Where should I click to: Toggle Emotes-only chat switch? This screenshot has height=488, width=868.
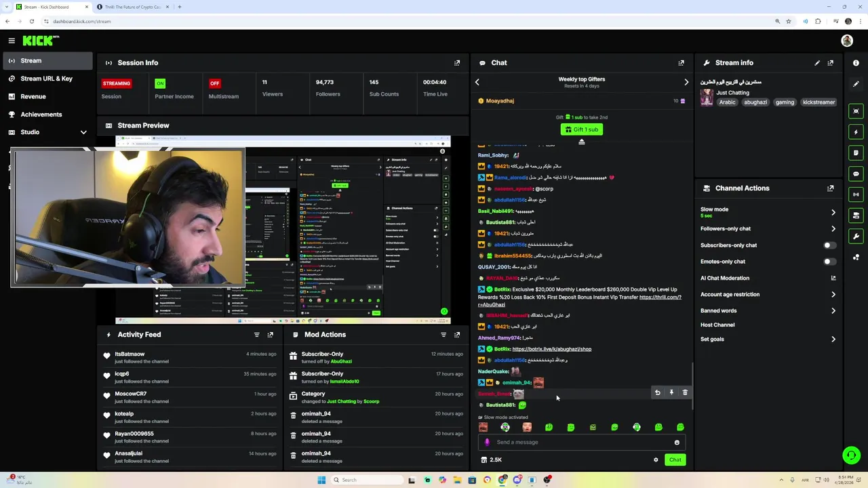[829, 262]
